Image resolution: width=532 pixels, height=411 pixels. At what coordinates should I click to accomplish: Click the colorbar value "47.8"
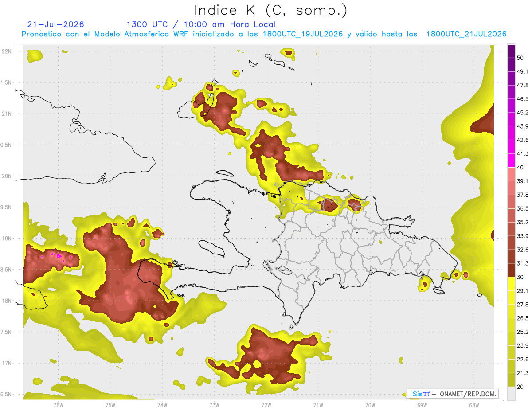(523, 85)
